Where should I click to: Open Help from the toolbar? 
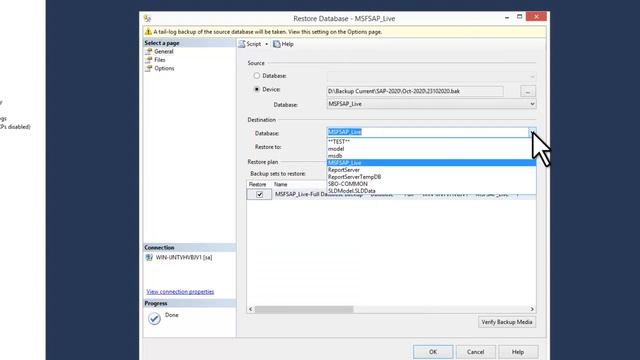point(283,44)
